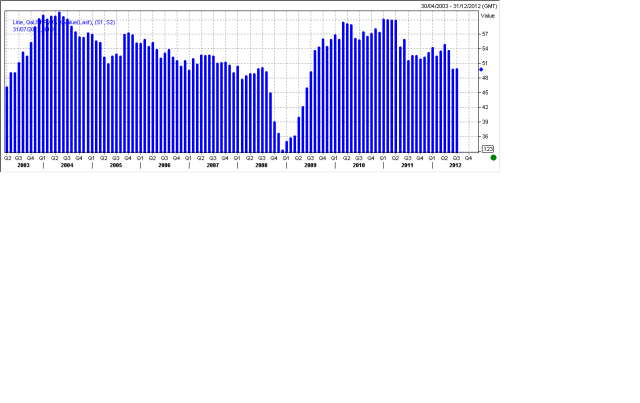Click the 45 tick on value axis

485,92
